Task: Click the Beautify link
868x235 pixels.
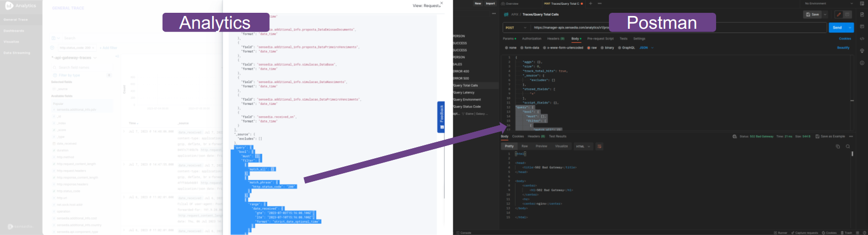Action: 843,47
